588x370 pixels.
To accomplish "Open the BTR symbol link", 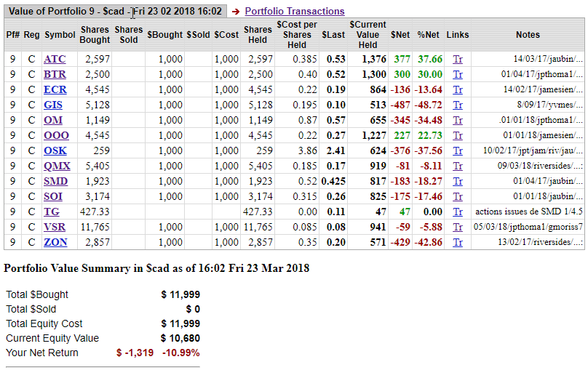I will point(55,74).
